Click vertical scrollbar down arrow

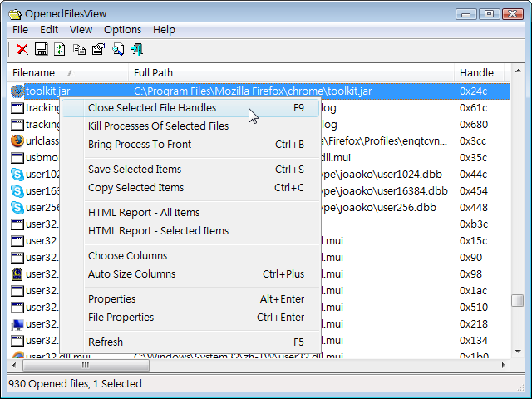518,351
